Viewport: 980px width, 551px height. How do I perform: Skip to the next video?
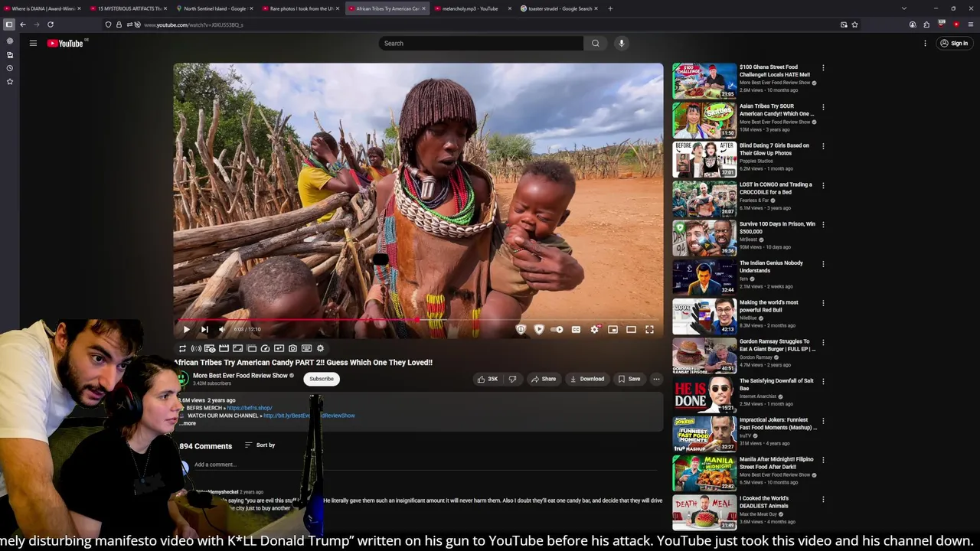coord(204,329)
